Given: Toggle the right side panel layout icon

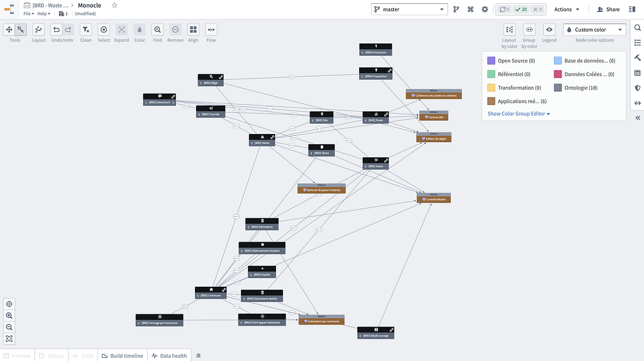Looking at the screenshot, I should 632,9.
